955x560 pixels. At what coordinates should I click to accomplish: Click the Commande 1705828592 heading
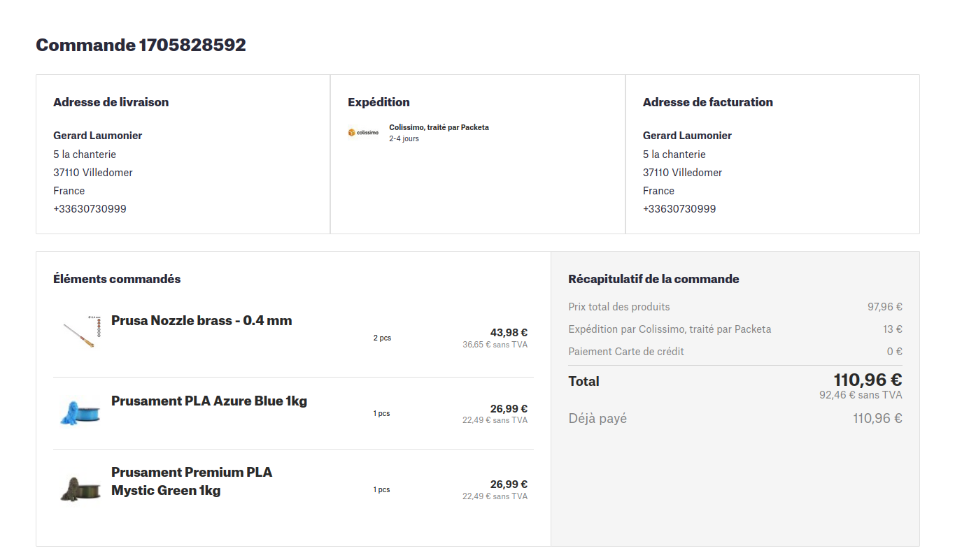[141, 45]
